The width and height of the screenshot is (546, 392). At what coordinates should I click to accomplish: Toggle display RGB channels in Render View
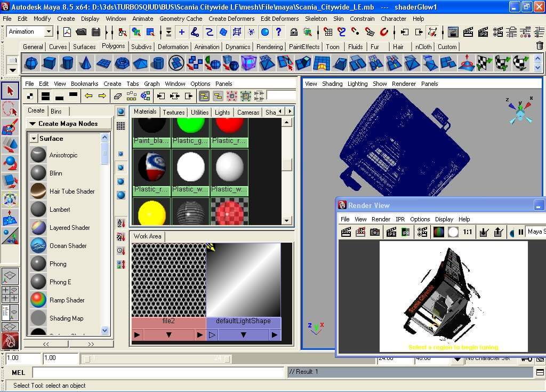pos(438,232)
